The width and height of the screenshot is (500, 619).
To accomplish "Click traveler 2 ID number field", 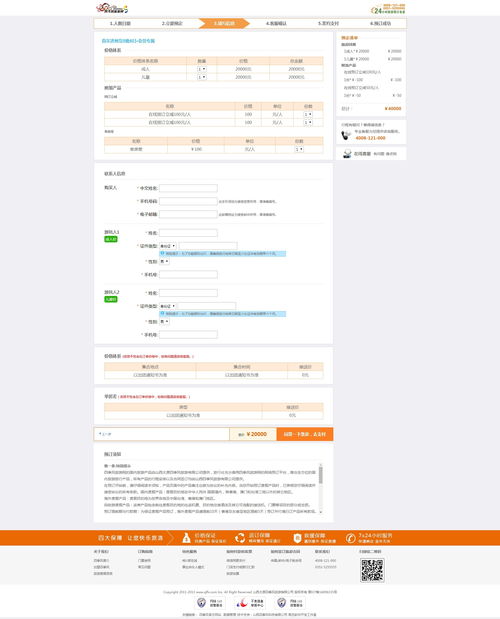I will [207, 306].
